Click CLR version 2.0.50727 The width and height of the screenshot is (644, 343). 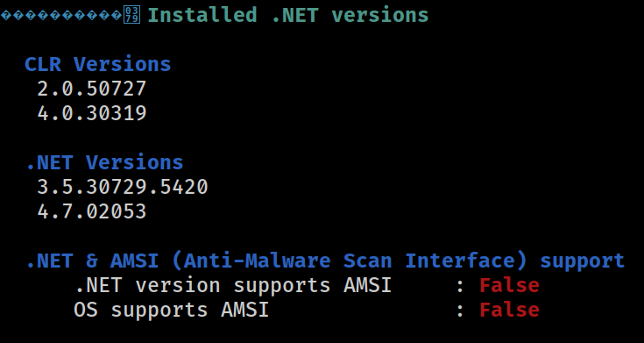coord(92,89)
